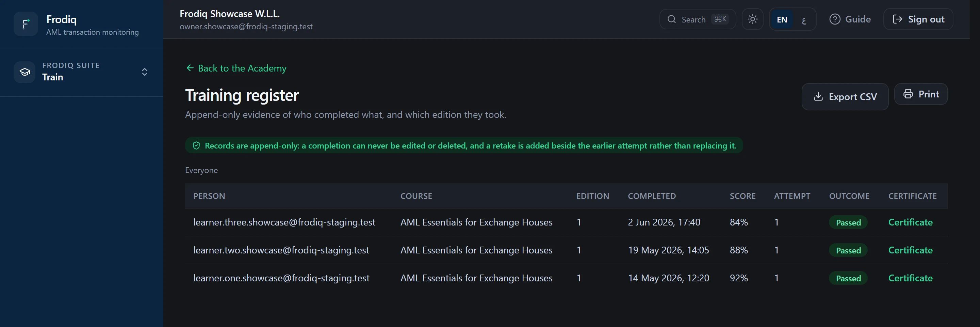Click the Passed badge for learner.three
The image size is (980, 327).
(848, 222)
